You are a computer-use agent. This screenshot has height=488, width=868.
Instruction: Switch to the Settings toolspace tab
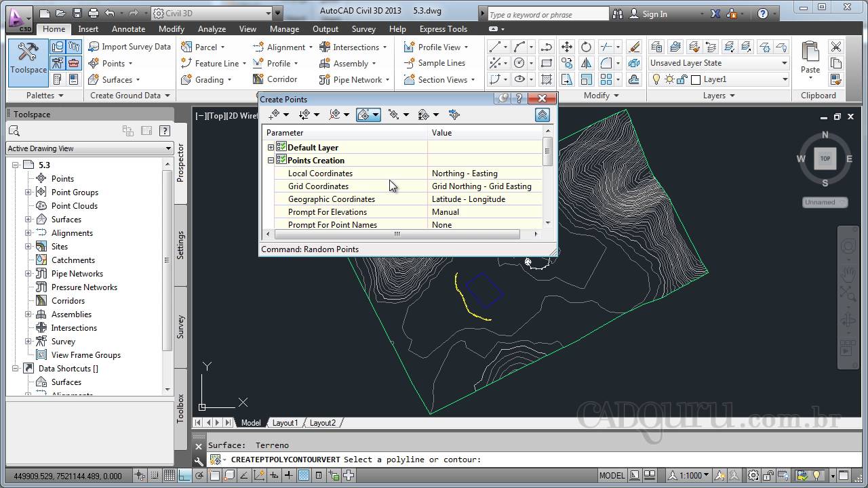click(180, 245)
